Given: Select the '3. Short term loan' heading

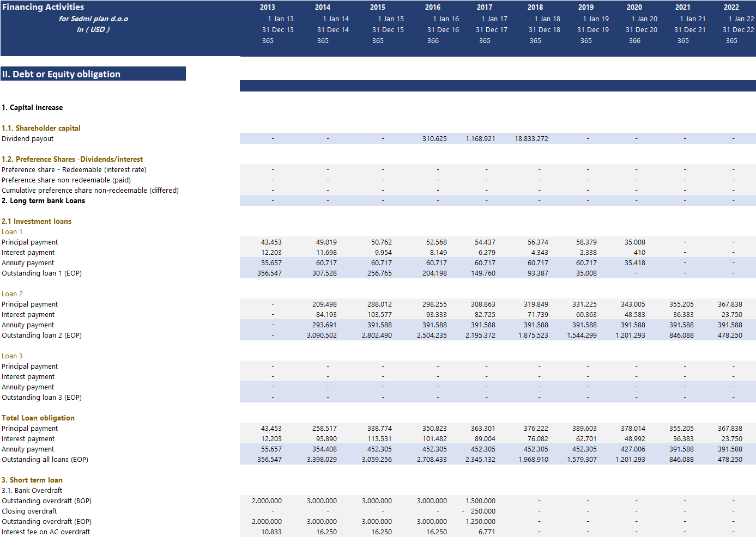Looking at the screenshot, I should 32,480.
